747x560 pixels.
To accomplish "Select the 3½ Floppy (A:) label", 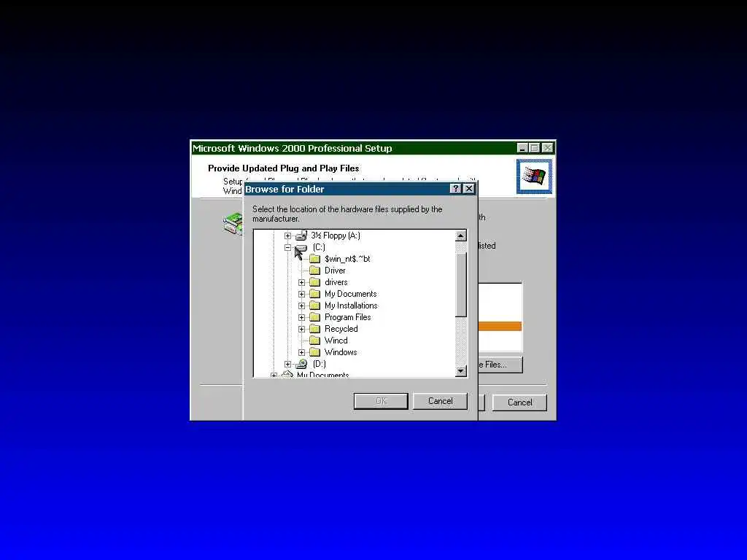I will [x=336, y=236].
